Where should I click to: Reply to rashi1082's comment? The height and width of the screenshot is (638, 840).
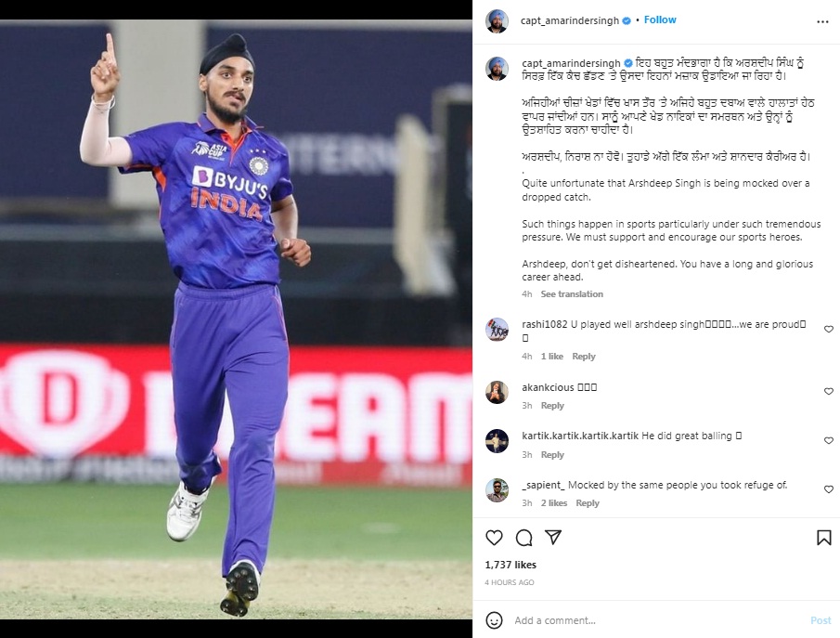tap(584, 356)
